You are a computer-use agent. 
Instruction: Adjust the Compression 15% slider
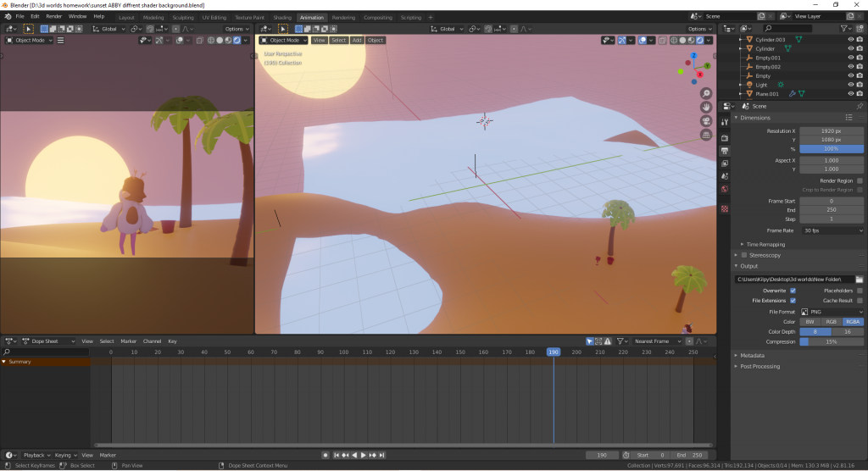coord(832,342)
